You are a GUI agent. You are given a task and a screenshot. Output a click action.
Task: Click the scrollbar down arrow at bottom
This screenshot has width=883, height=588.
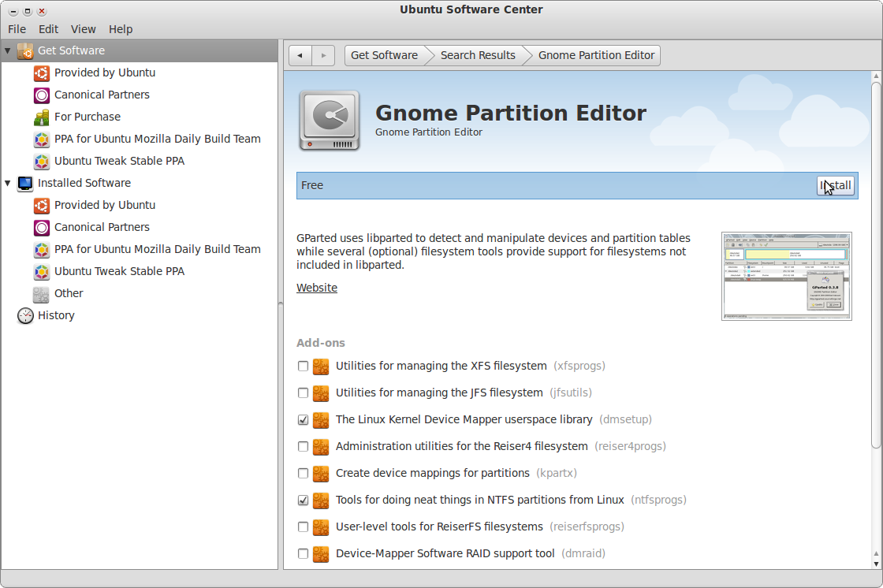point(876,564)
